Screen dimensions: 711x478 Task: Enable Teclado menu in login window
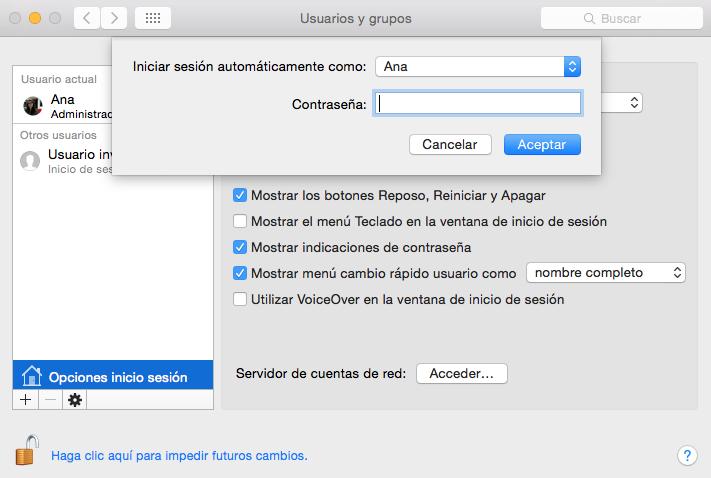240,221
